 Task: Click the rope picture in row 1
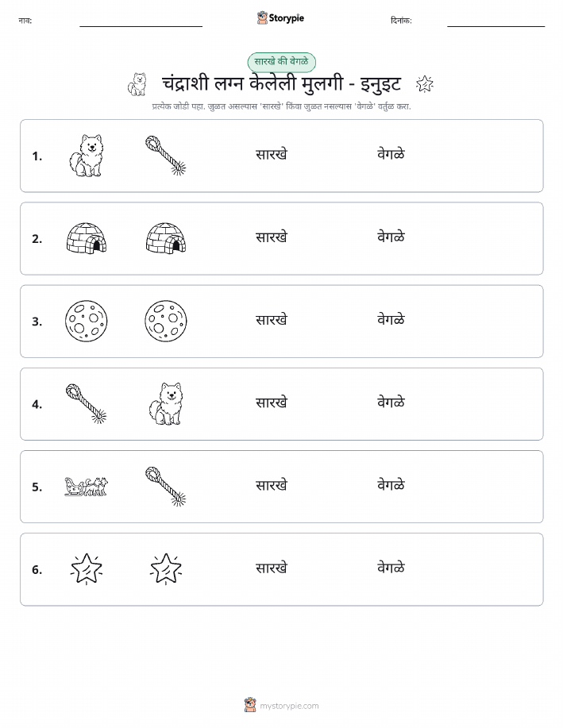pyautogui.click(x=166, y=156)
